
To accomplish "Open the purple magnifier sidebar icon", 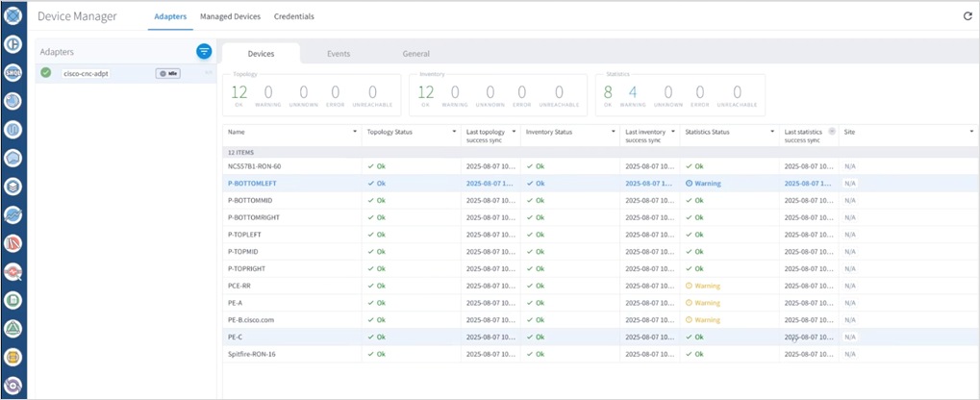I will click(13, 385).
